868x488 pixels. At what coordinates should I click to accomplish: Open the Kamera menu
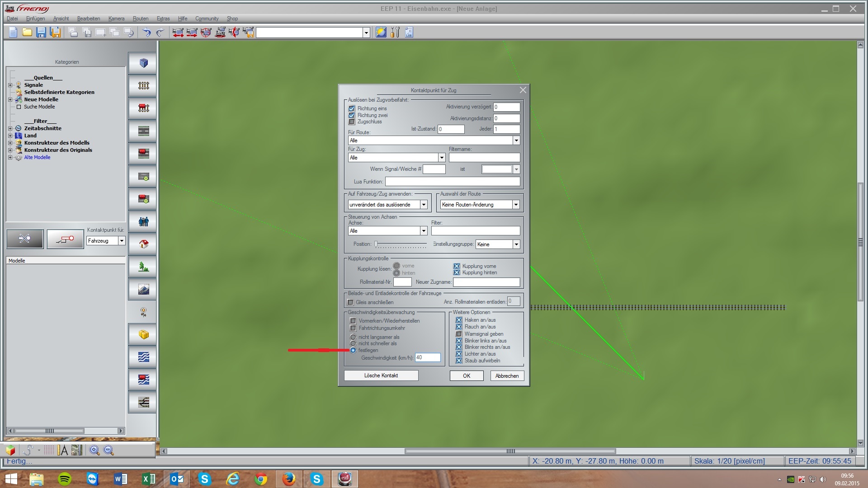pos(116,19)
